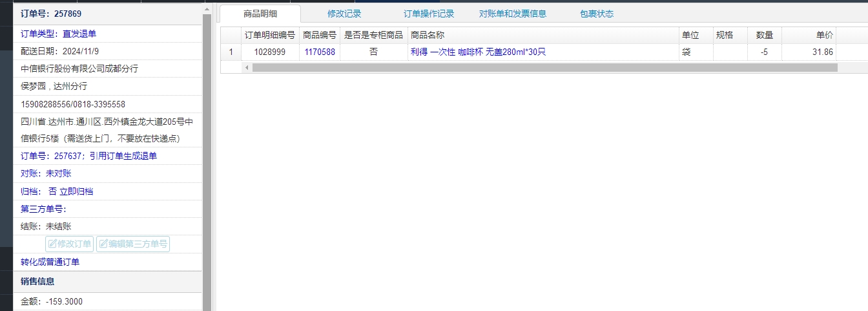The image size is (868, 311).
Task: Click the 金额: -159.3000 text
Action: pos(52,301)
